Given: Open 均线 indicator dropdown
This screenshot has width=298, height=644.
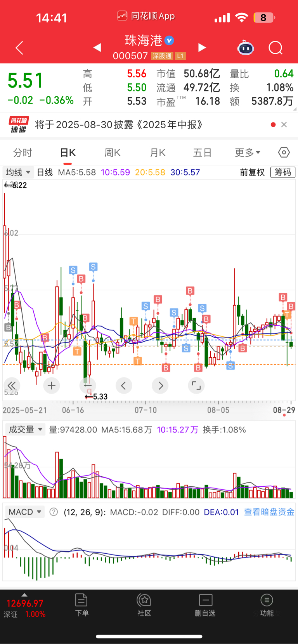Looking at the screenshot, I should 18,172.
